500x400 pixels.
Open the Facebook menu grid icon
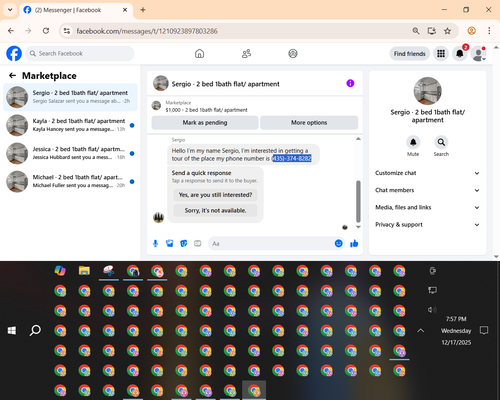tap(441, 53)
